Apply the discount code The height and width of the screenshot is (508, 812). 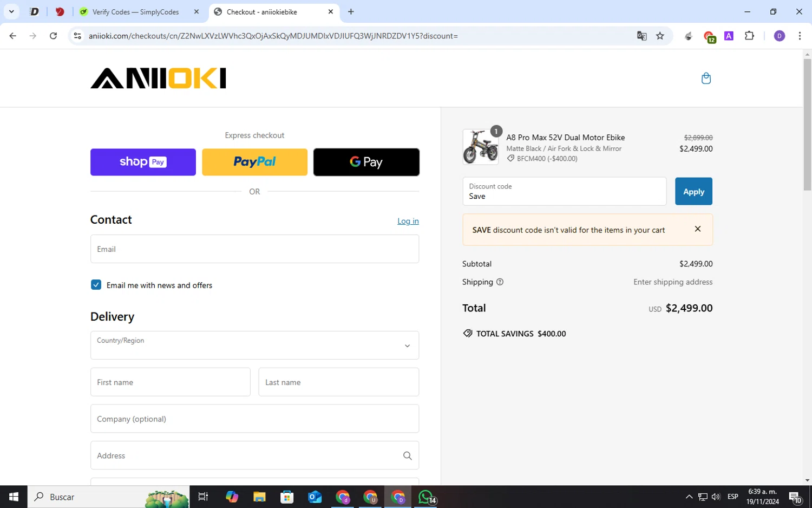(693, 191)
